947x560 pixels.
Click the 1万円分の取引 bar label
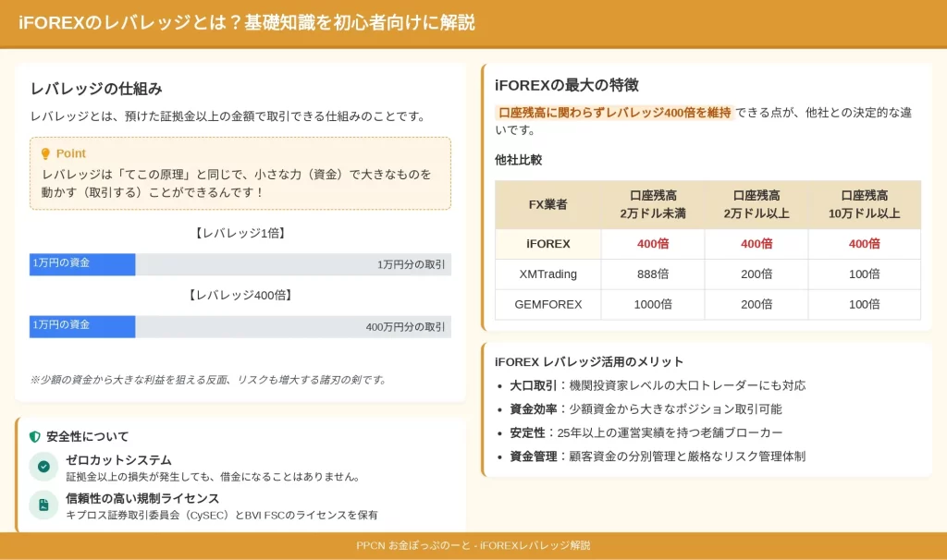coord(412,264)
